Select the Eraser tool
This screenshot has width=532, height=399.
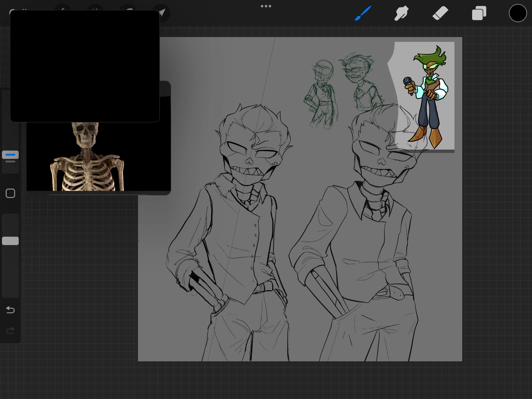click(x=440, y=13)
